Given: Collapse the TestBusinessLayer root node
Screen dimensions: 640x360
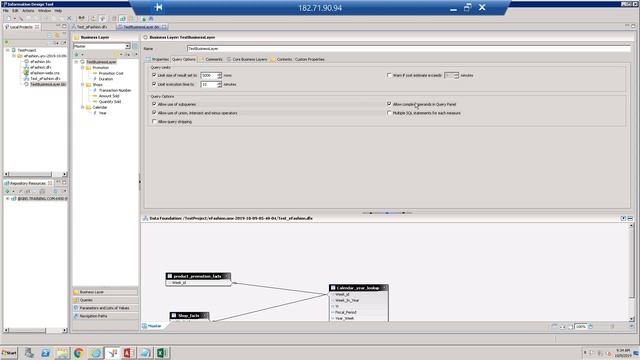Looking at the screenshot, I should coord(76,62).
